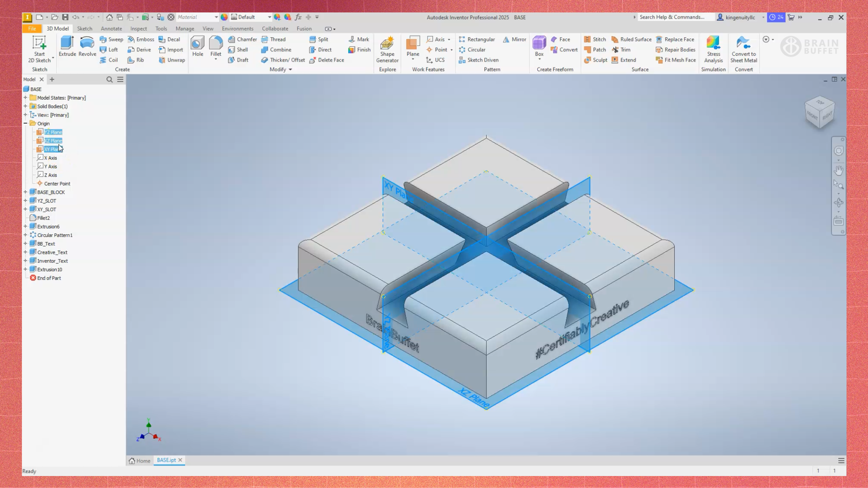Select the Pan hand navigation tool

[838, 170]
